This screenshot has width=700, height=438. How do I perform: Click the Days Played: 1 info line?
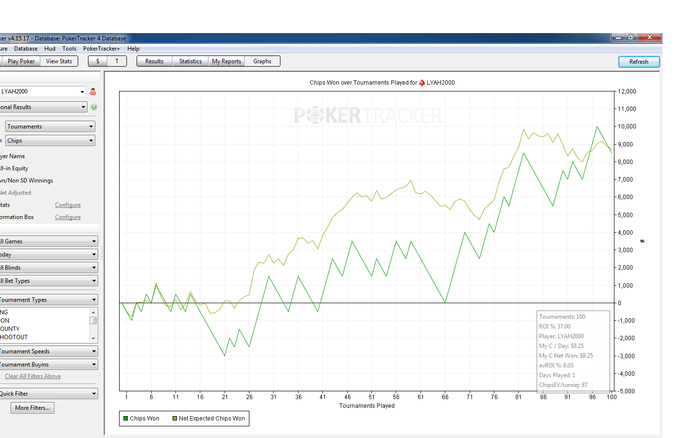(557, 375)
